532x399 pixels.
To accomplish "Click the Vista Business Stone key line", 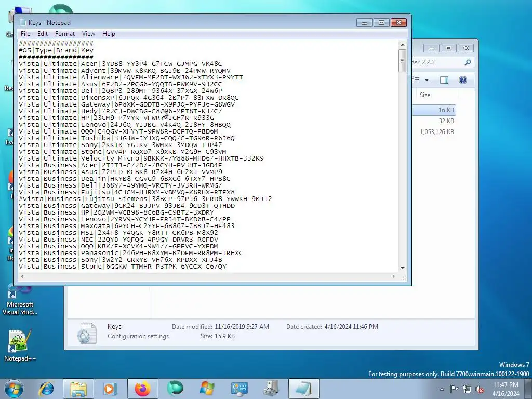I will pyautogui.click(x=123, y=267).
